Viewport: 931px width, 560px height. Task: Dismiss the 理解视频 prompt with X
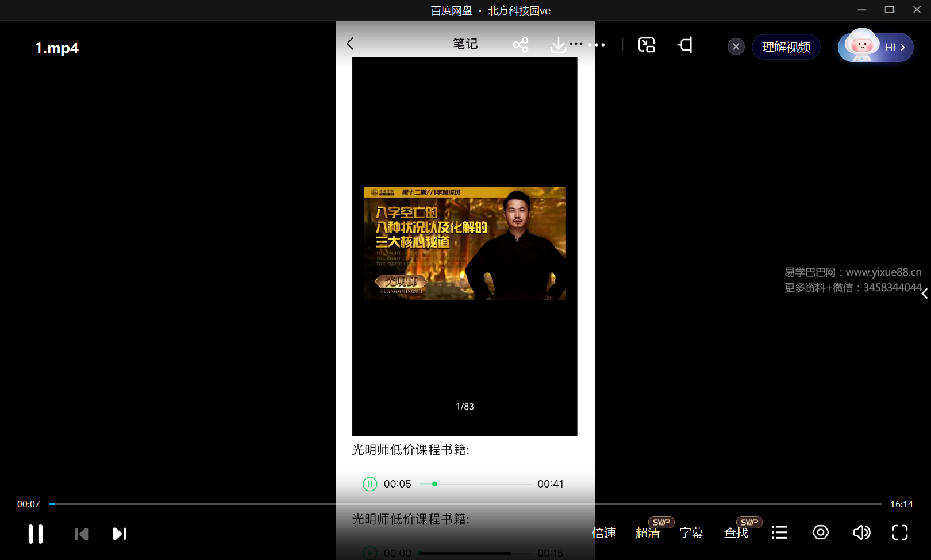coord(736,47)
